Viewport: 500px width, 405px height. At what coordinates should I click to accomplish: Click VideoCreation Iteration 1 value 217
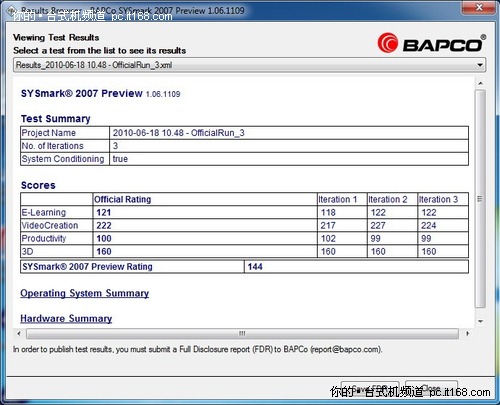point(328,225)
